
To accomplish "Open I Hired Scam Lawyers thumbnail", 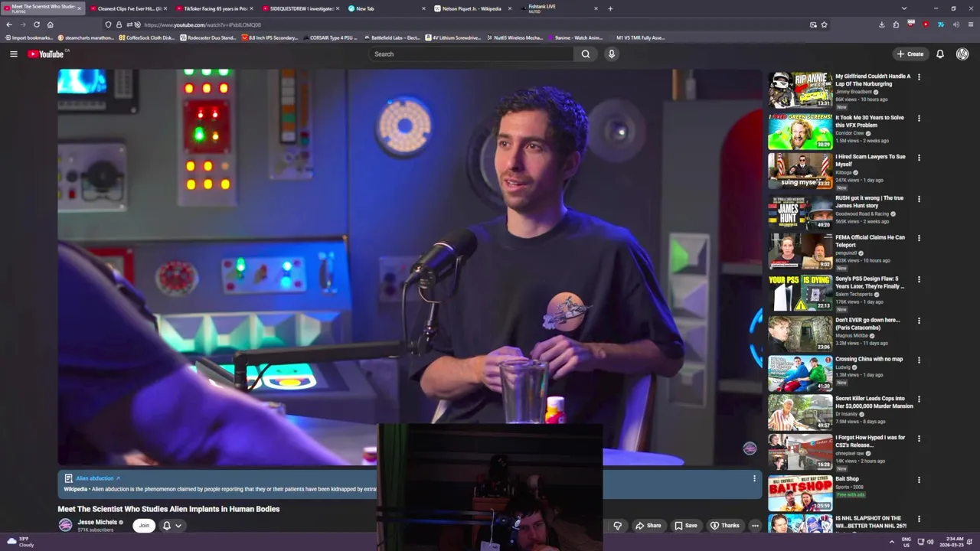I will click(x=800, y=170).
